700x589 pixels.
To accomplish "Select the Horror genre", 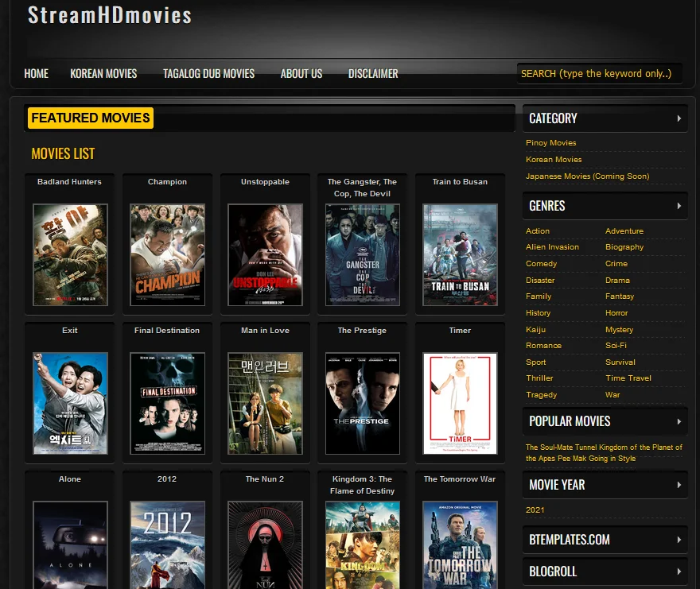I will tap(616, 313).
